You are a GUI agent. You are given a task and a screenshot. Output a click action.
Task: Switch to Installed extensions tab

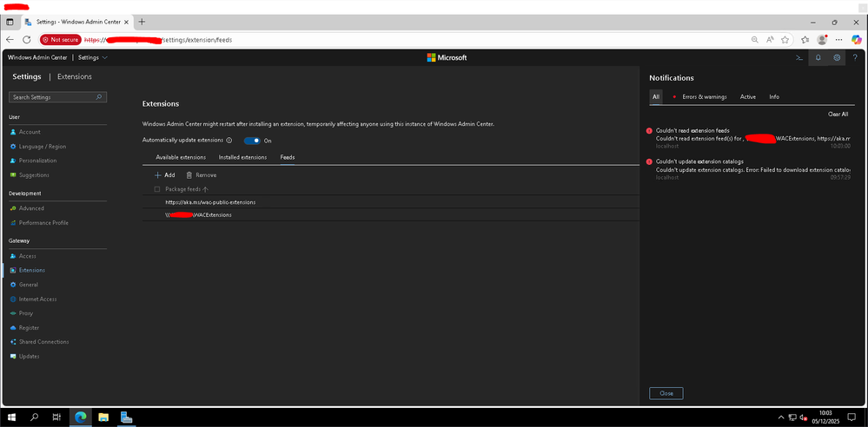242,158
